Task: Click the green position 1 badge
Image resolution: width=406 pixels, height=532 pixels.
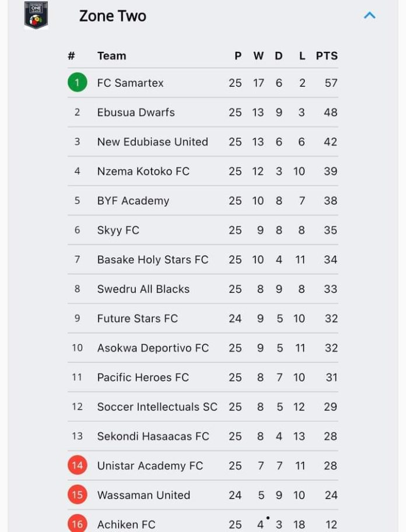Action: point(78,82)
